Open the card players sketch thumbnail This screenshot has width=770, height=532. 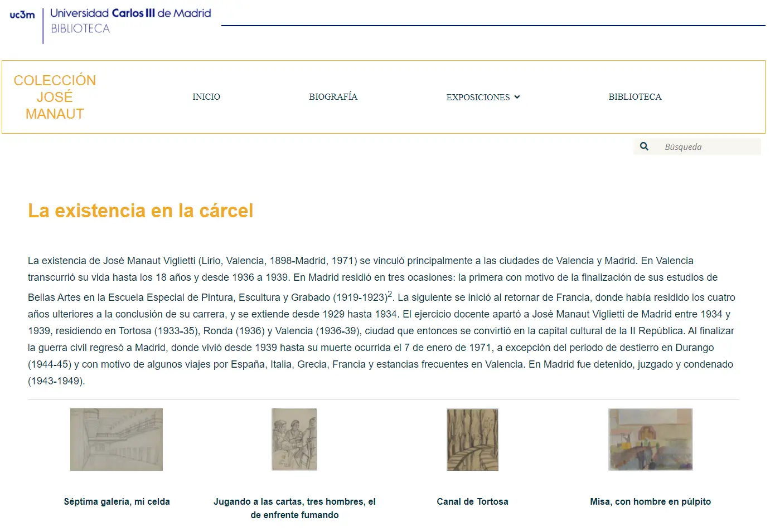294,440
